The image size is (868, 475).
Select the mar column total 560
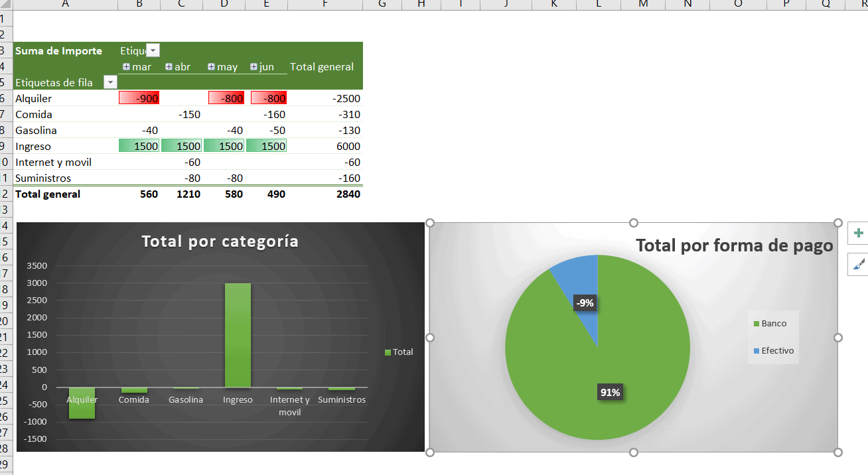pyautogui.click(x=139, y=194)
